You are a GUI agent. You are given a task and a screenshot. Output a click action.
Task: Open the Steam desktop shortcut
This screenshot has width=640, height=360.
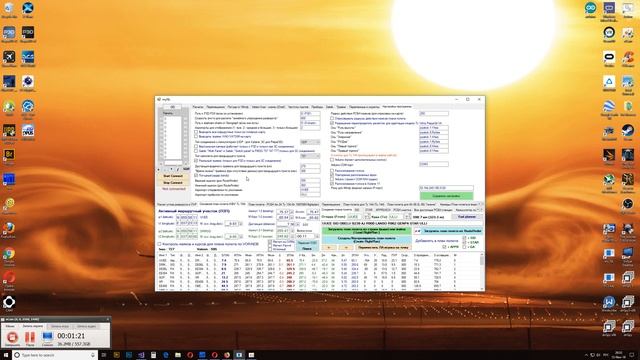[628, 131]
